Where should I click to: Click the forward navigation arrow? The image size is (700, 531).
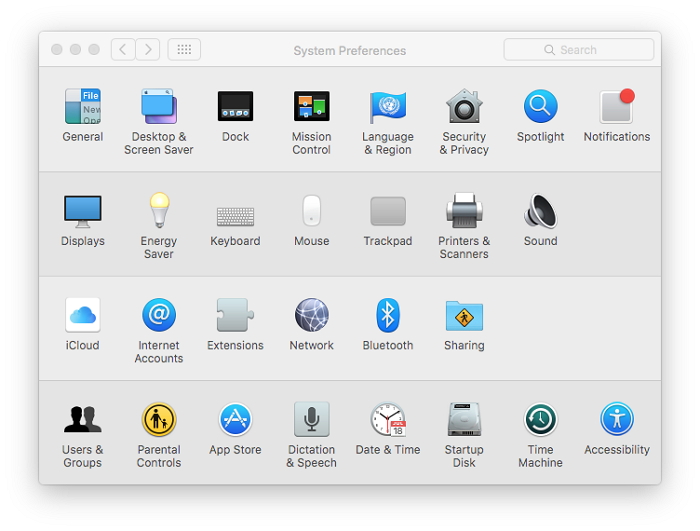click(148, 49)
